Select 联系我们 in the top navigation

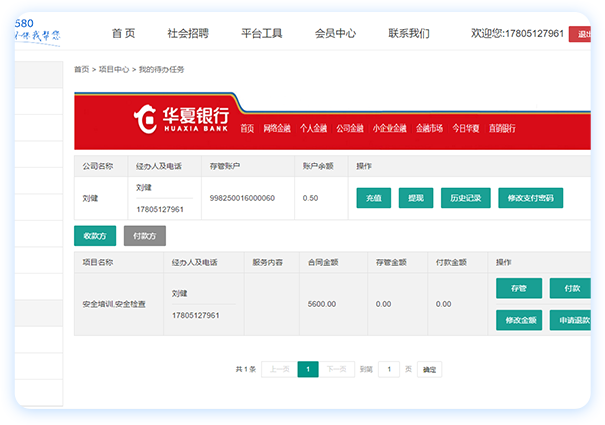[409, 33]
